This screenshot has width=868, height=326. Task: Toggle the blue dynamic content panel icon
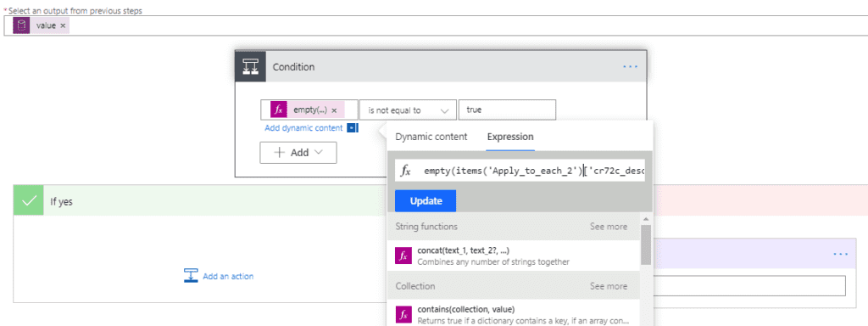(x=351, y=128)
